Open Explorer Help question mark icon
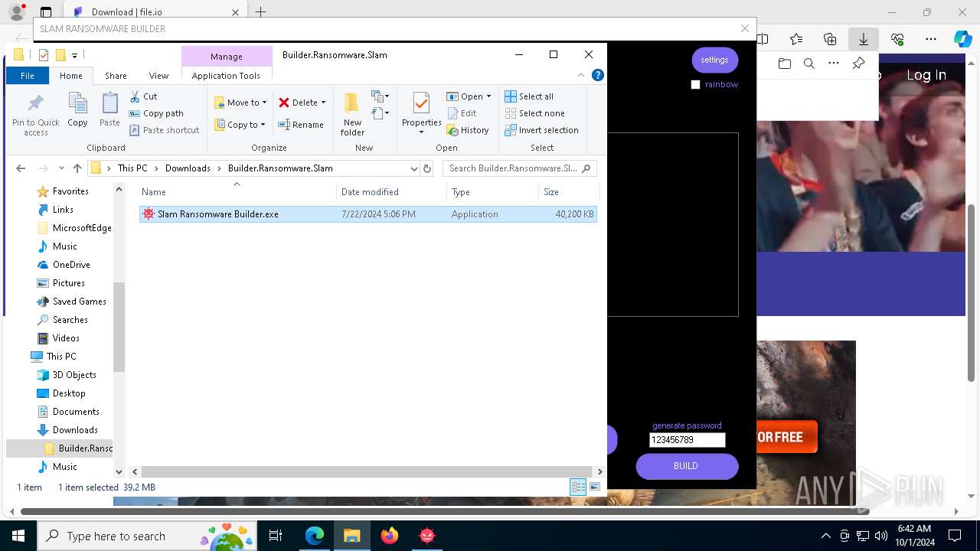The height and width of the screenshot is (551, 980). tap(598, 75)
